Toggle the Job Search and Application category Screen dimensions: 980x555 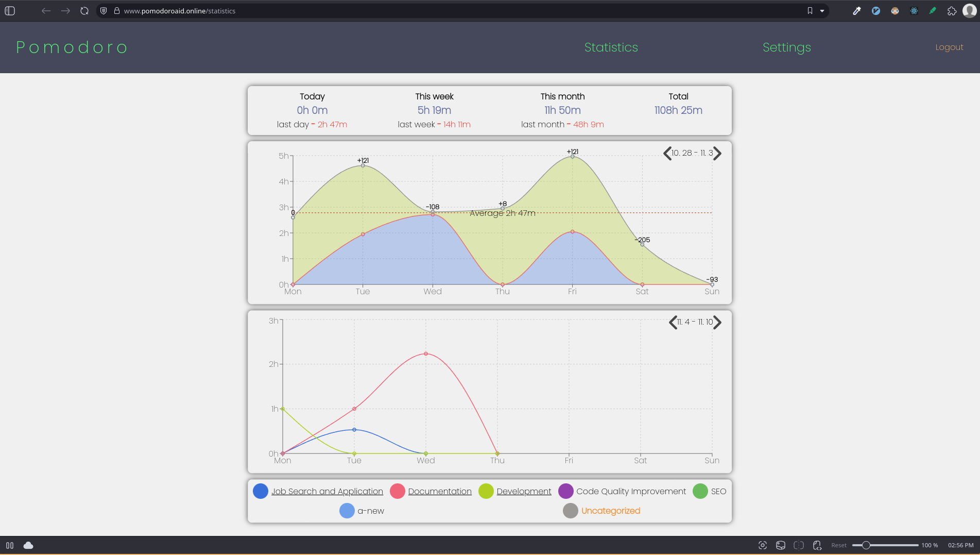(x=327, y=491)
